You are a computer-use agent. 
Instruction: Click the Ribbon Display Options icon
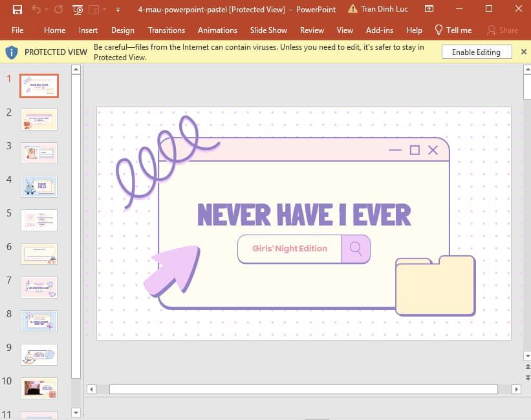429,9
